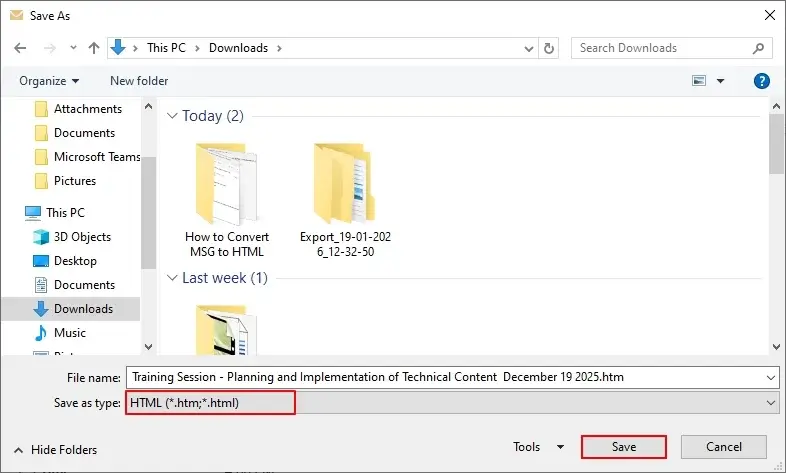Select Downloads in the navigation tree
786x473 pixels.
pos(71,309)
